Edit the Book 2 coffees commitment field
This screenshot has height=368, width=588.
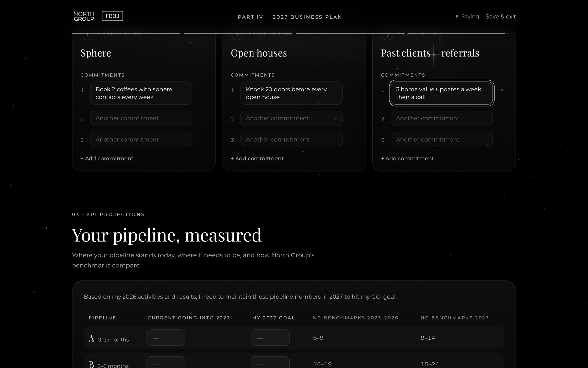141,93
